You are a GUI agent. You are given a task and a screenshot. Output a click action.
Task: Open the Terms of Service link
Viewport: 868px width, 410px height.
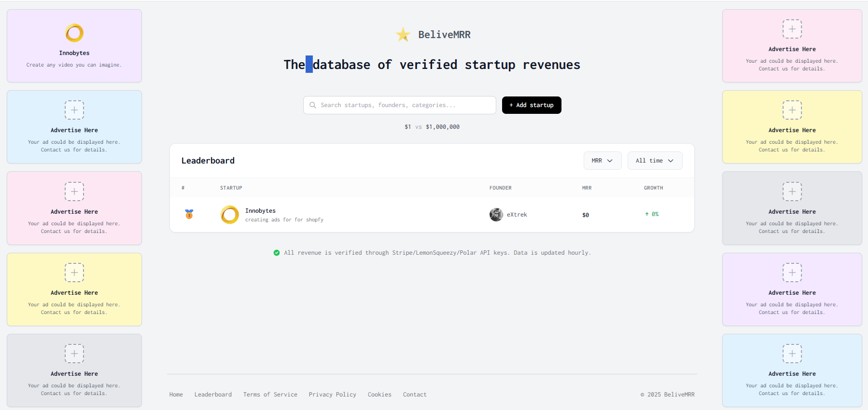pos(270,394)
